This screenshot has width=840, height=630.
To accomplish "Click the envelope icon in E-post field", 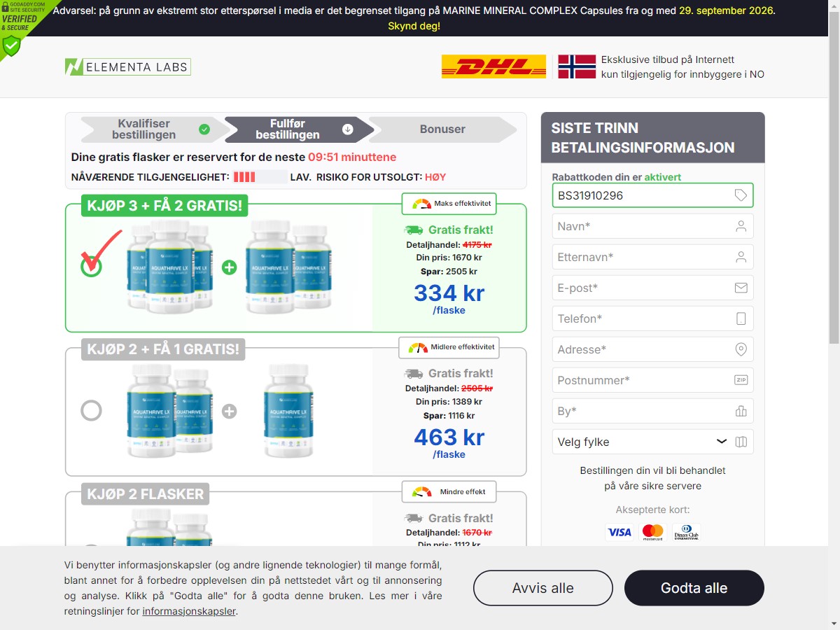I will (x=741, y=288).
